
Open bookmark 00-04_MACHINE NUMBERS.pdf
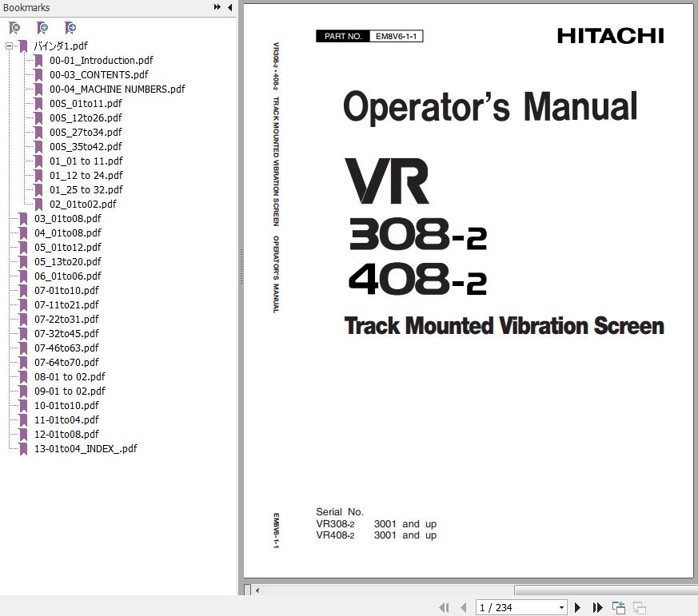[x=117, y=89]
